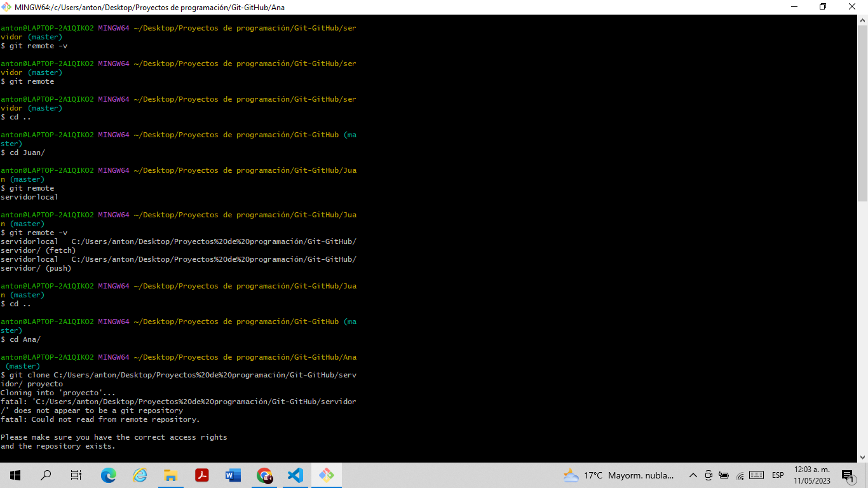This screenshot has height=488, width=868.
Task: Click the '$ git clone C:/Users/anton' command line
Action: (x=179, y=375)
